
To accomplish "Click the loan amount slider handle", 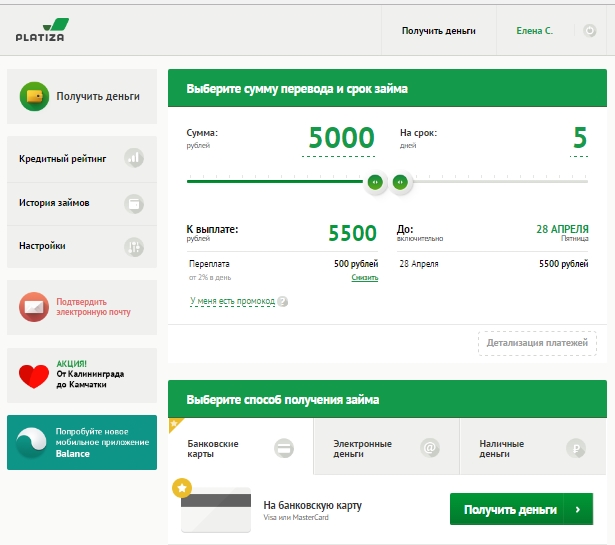I will (375, 182).
